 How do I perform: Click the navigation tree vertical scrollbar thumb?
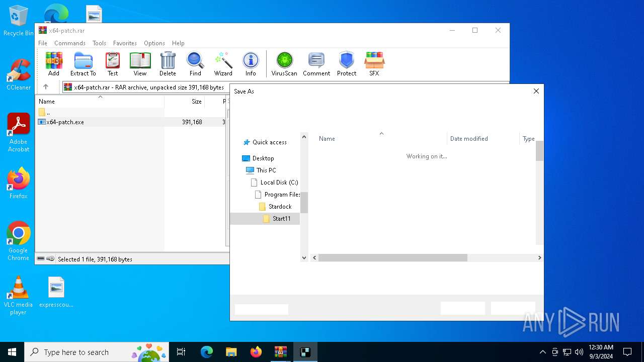304,203
